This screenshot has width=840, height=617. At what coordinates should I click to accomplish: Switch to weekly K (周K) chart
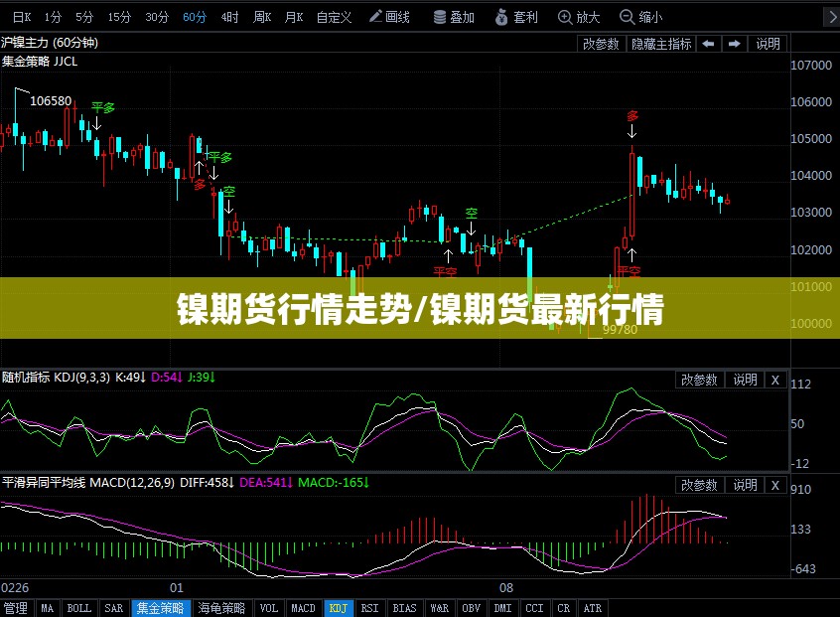click(x=262, y=17)
